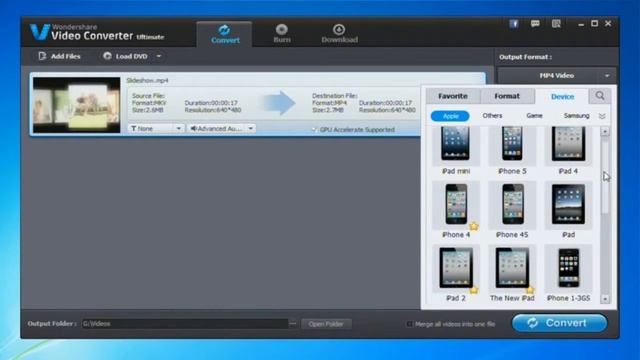Viewport: 640px width, 360px height.
Task: Click the Output Folder path field
Action: pos(184,324)
